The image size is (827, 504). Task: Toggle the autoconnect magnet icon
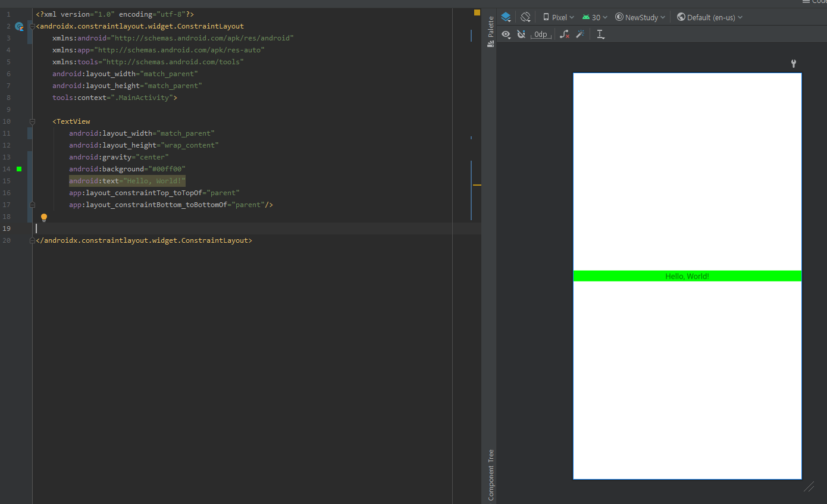pyautogui.click(x=521, y=35)
